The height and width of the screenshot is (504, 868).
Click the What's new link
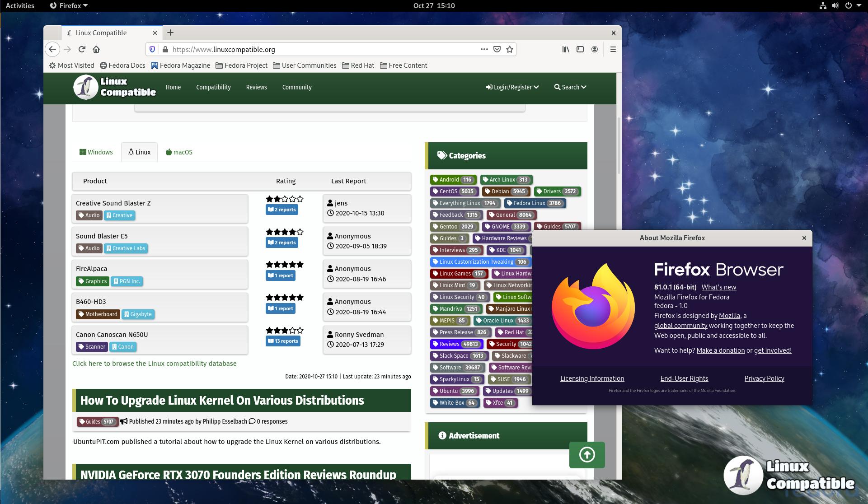[x=718, y=287]
